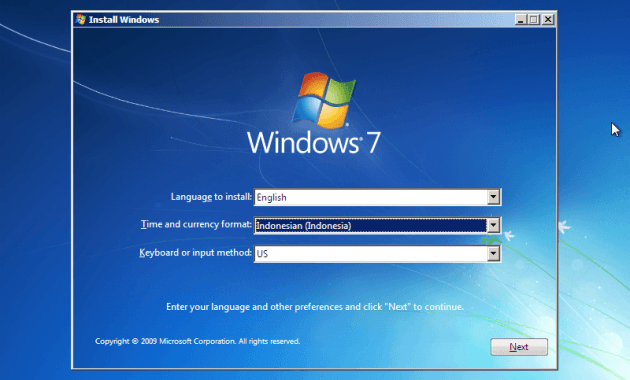
Task: Expand the Time and currency format dropdown arrow
Action: [493, 225]
